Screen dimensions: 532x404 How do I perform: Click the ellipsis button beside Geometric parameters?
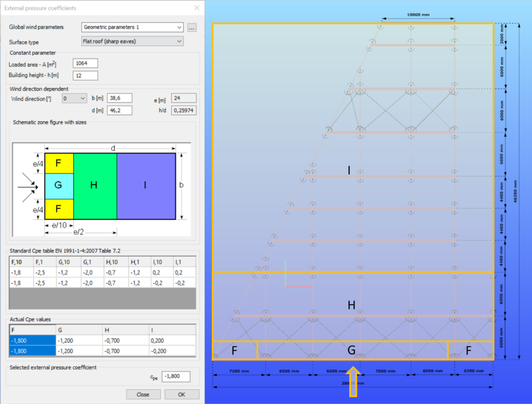(x=192, y=28)
